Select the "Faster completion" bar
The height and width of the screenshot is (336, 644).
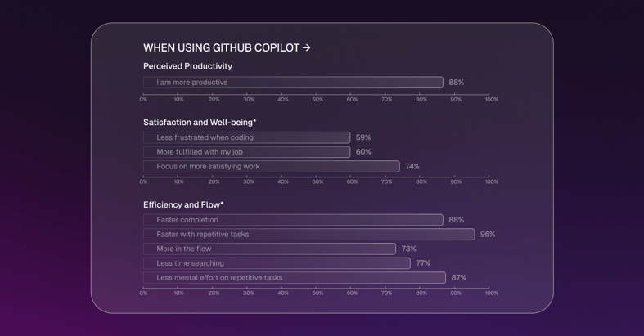coord(293,220)
